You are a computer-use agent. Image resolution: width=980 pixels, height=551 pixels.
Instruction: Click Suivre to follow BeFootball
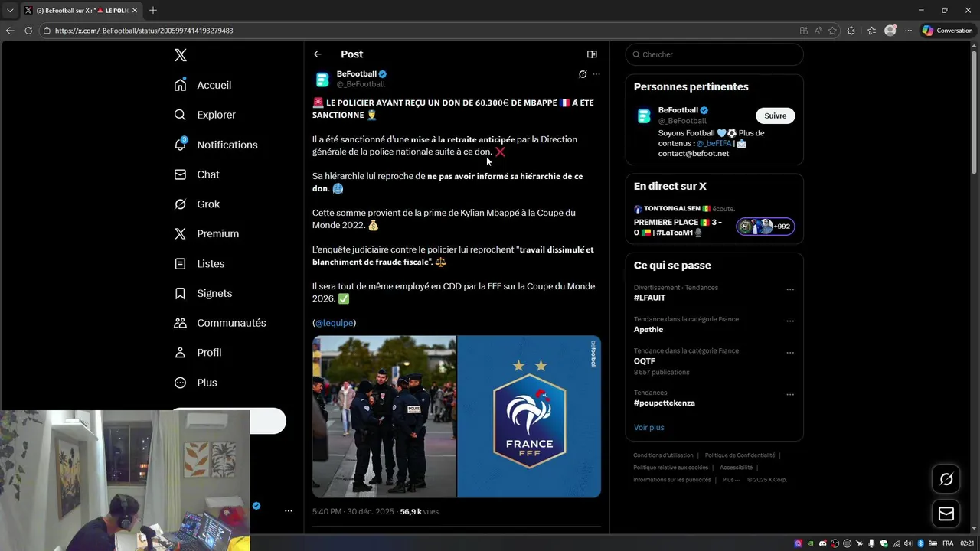pyautogui.click(x=776, y=116)
